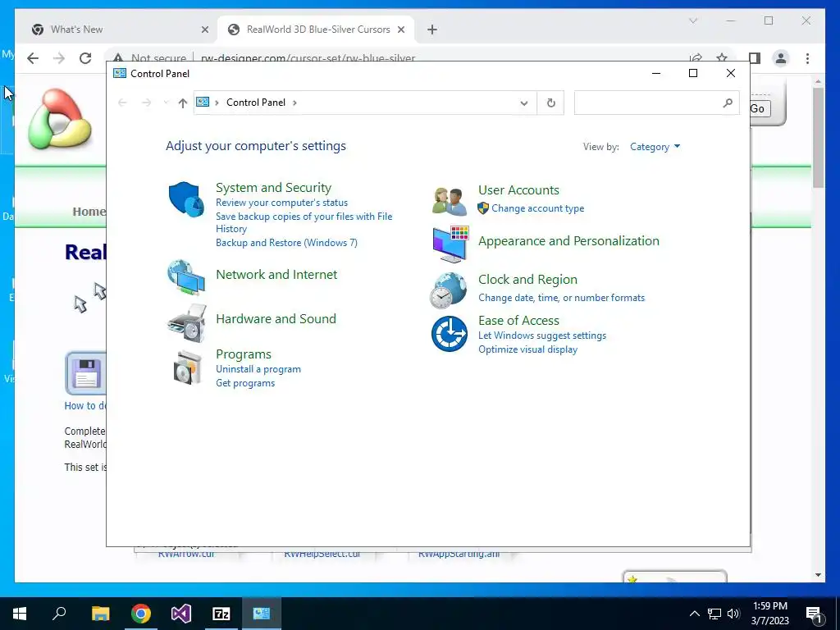Click the Home menu item on webpage
Image resolution: width=840 pixels, height=630 pixels.
tap(89, 212)
